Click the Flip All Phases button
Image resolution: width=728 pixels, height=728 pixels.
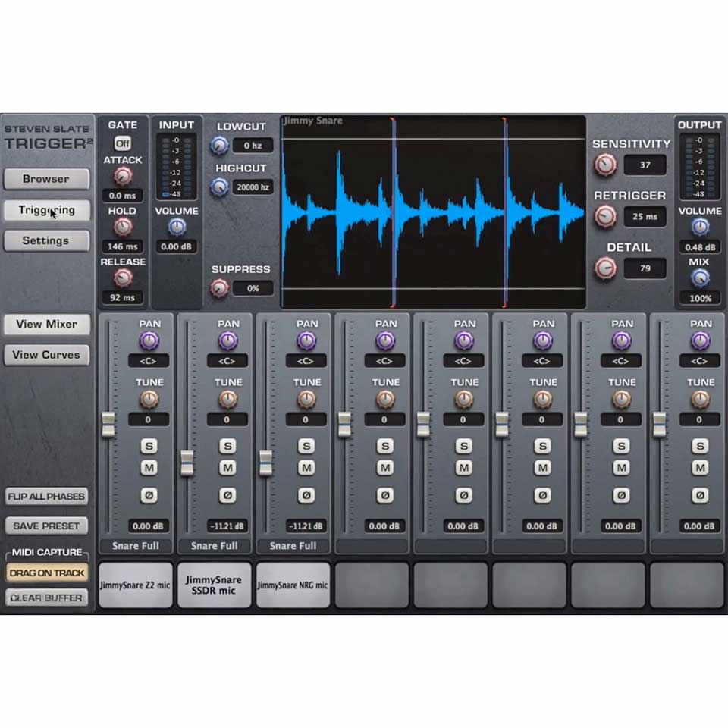click(47, 496)
